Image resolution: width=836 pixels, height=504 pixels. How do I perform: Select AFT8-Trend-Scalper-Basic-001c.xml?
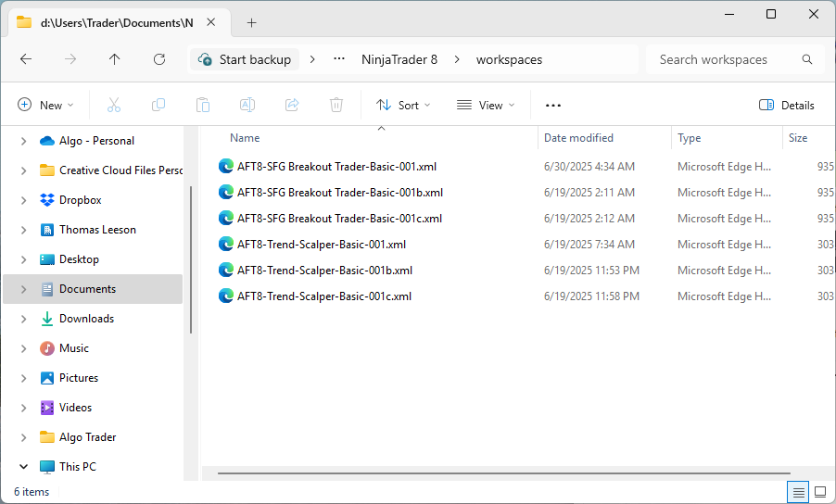tap(324, 296)
